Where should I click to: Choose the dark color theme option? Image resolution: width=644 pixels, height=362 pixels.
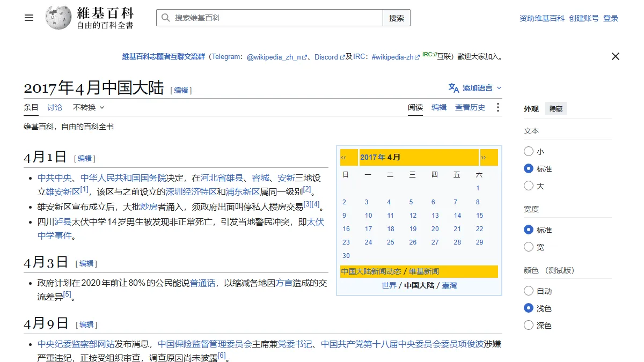coord(529,326)
